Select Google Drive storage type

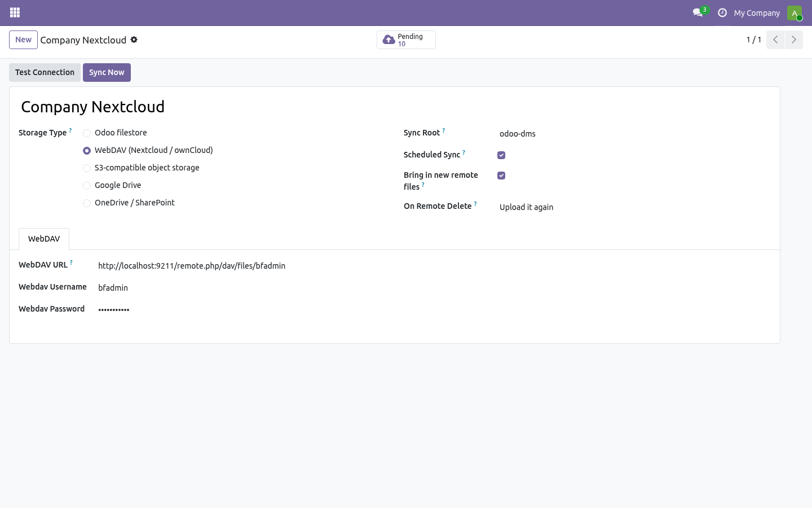[x=87, y=186]
